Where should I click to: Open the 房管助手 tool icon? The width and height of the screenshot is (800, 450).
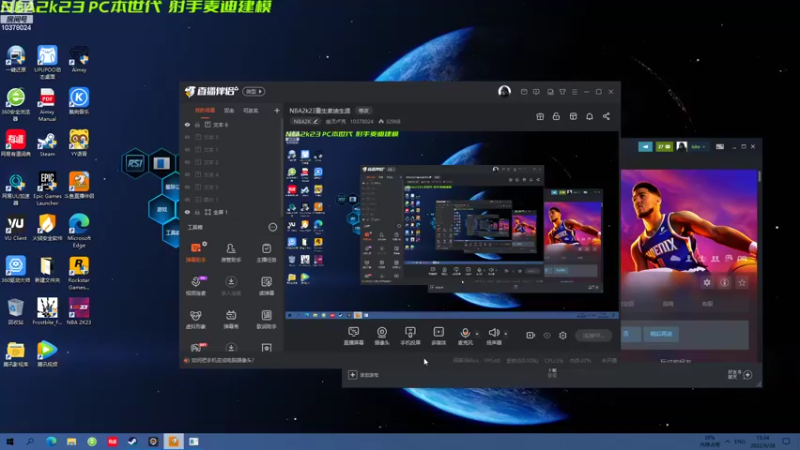coord(231,252)
